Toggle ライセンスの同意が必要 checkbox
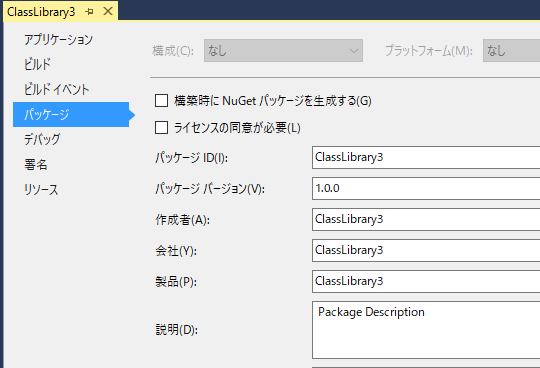This screenshot has height=368, width=540. (162, 128)
